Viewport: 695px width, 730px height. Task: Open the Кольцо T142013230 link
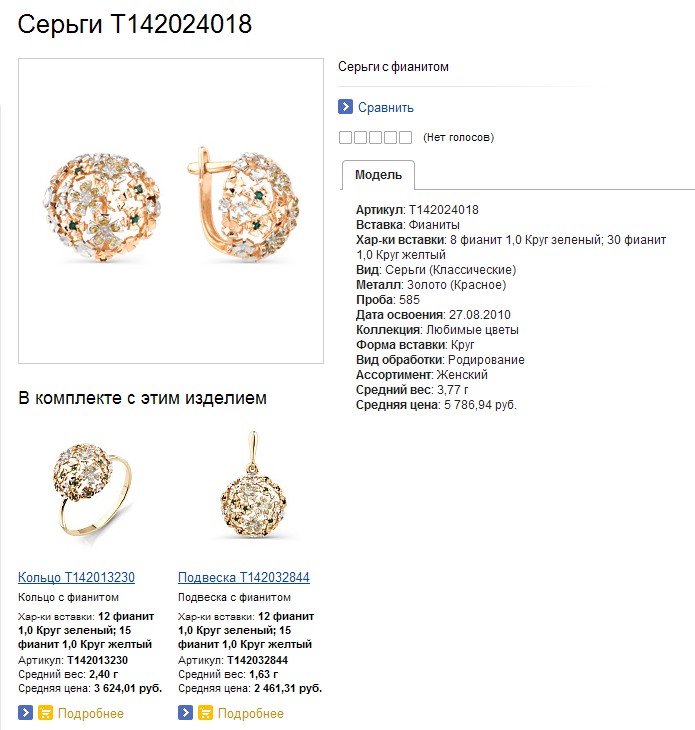pos(76,577)
